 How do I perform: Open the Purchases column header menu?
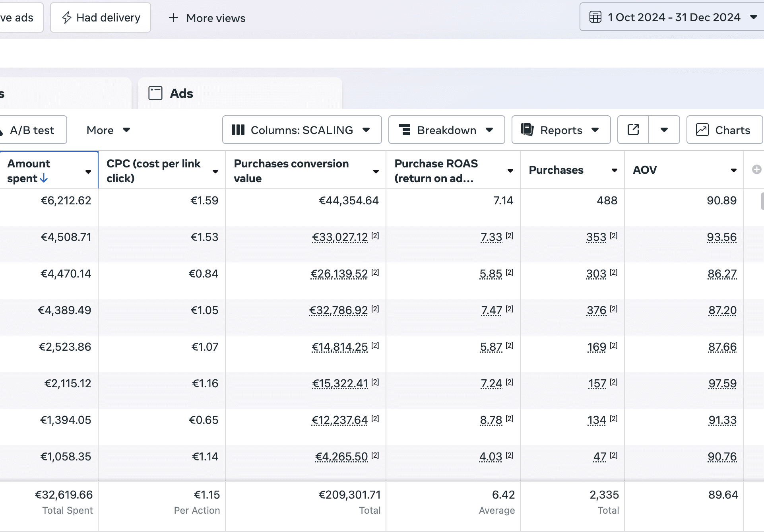pyautogui.click(x=614, y=170)
